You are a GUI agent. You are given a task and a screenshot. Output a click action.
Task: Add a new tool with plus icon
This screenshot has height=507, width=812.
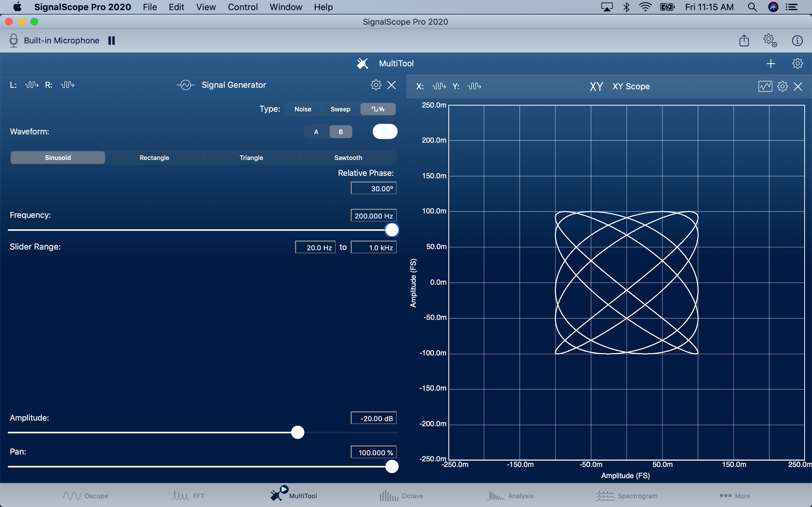click(x=771, y=64)
